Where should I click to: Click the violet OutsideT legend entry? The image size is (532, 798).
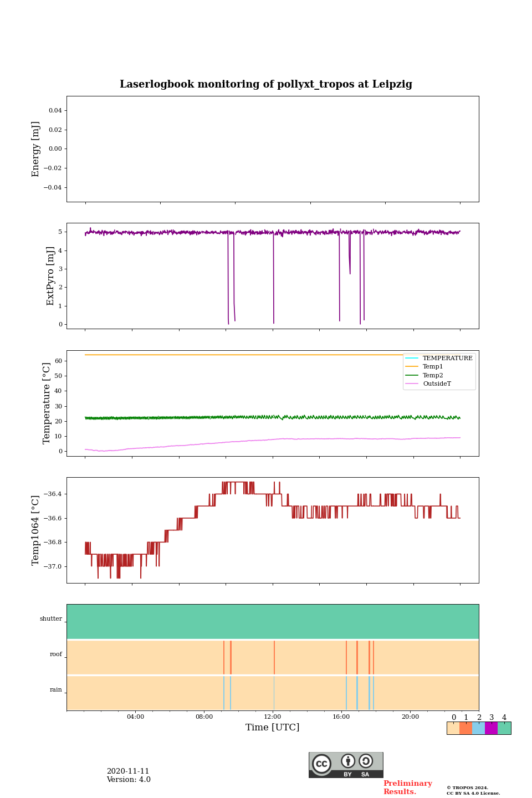point(436,383)
